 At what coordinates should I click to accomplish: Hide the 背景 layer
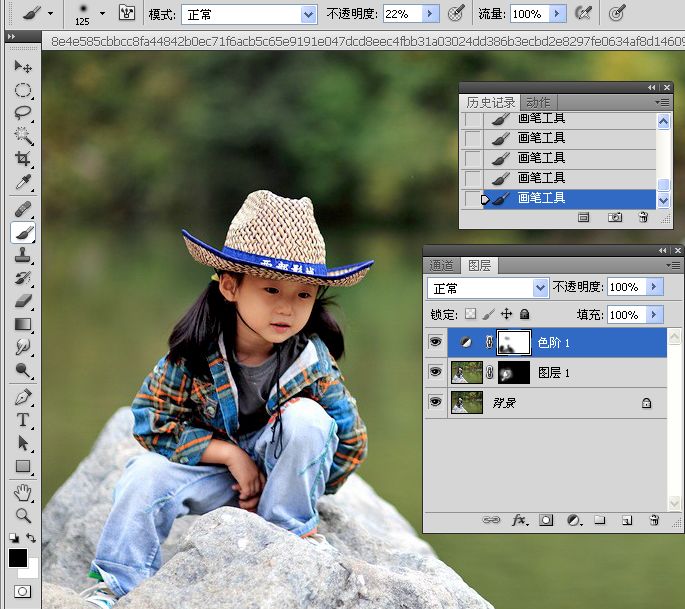[x=435, y=402]
